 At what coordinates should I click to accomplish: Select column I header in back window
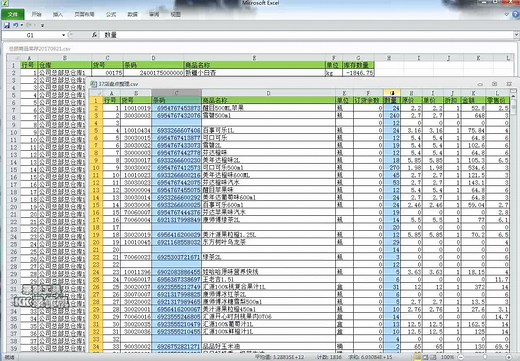418,58
